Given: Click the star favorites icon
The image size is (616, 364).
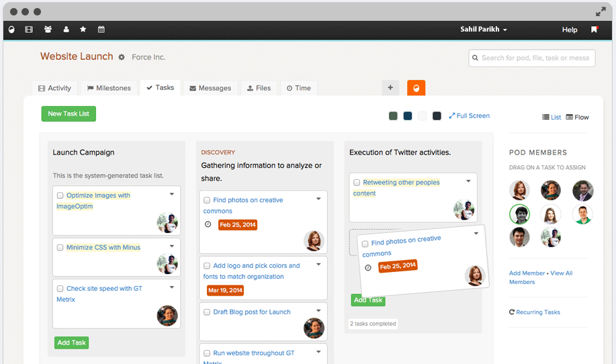Looking at the screenshot, I should [83, 30].
